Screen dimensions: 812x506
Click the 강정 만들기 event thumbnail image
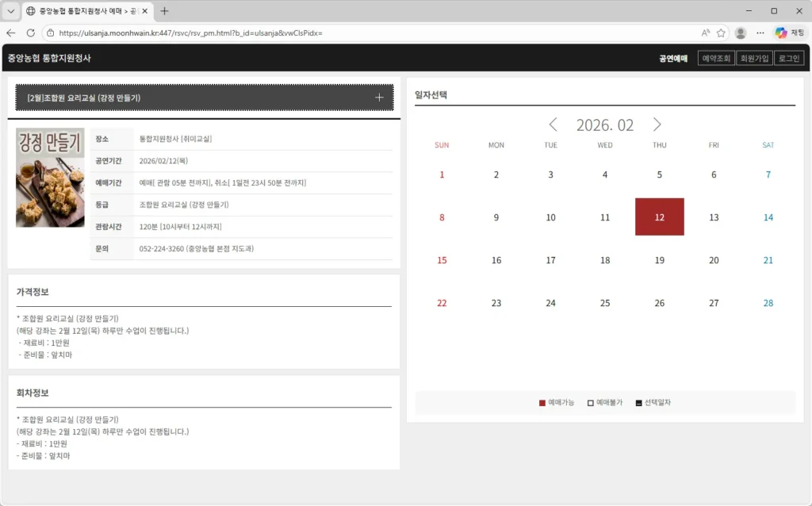[x=49, y=177]
